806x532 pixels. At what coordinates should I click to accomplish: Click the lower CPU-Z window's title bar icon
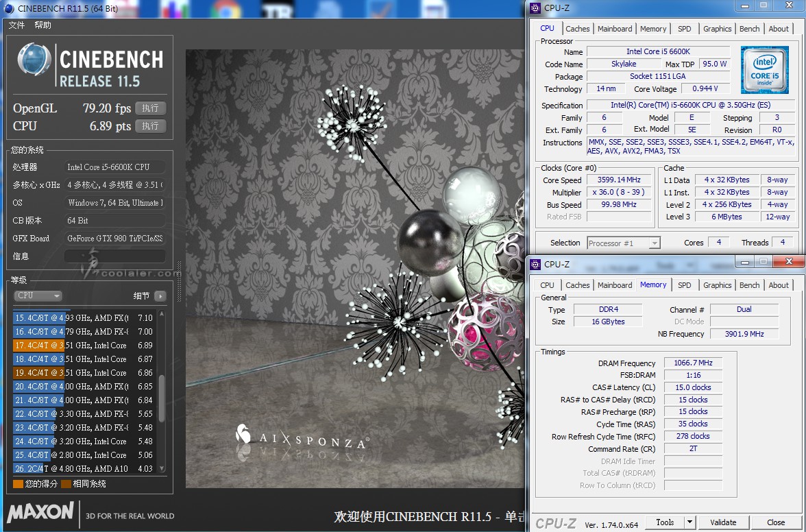(536, 264)
